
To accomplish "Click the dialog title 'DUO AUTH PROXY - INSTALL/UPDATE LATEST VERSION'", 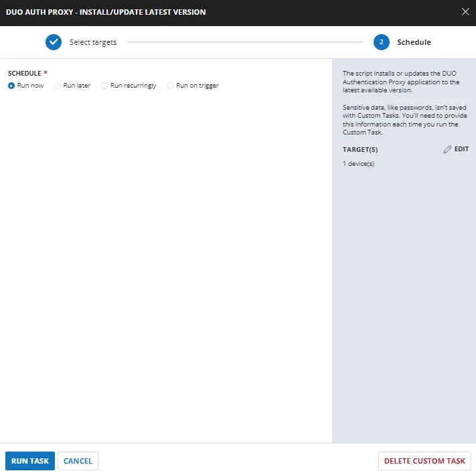I will [x=106, y=12].
